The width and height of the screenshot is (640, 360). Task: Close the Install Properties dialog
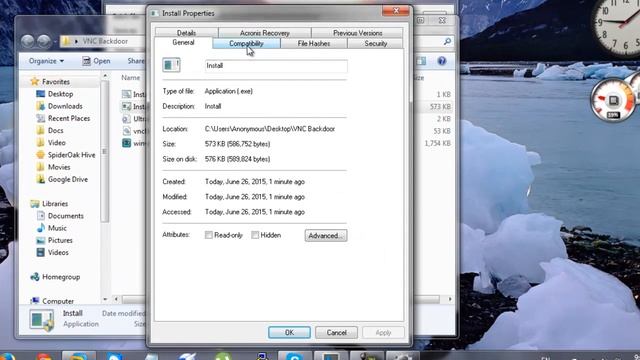tap(396, 11)
